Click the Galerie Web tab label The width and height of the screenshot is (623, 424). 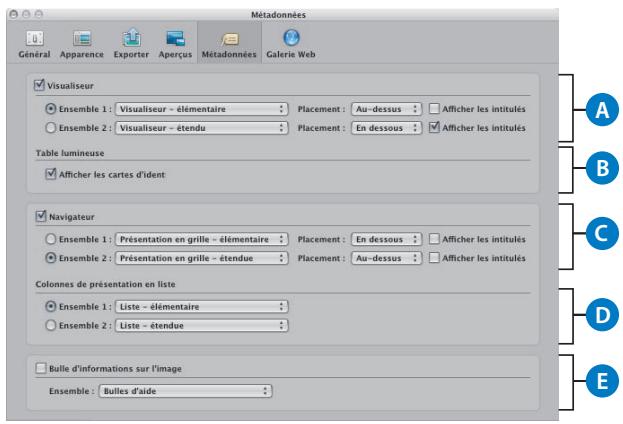(x=291, y=54)
